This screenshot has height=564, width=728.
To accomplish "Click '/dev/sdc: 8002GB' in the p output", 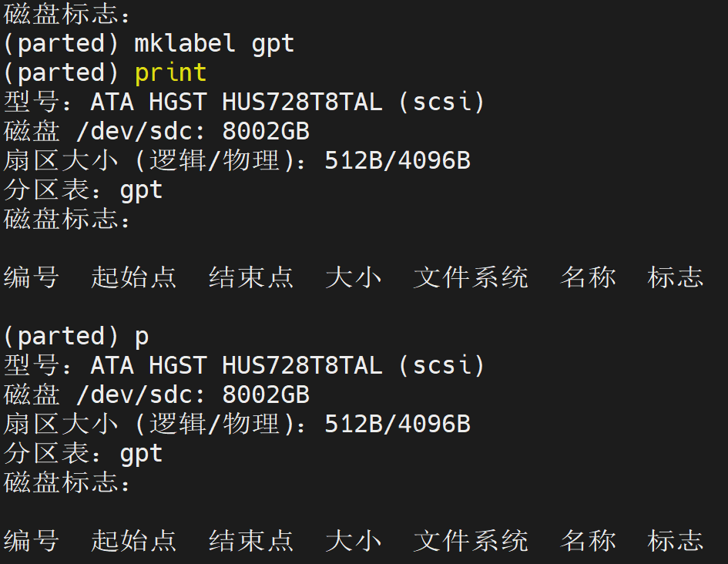I will [x=193, y=394].
